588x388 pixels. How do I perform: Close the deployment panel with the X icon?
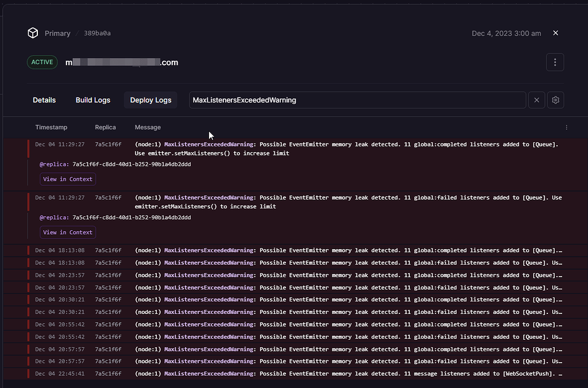(555, 33)
